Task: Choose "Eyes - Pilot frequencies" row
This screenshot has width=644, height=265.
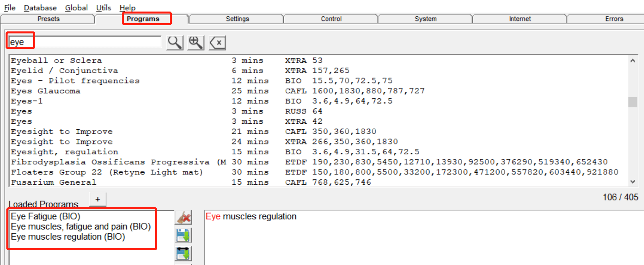Action: (318, 81)
